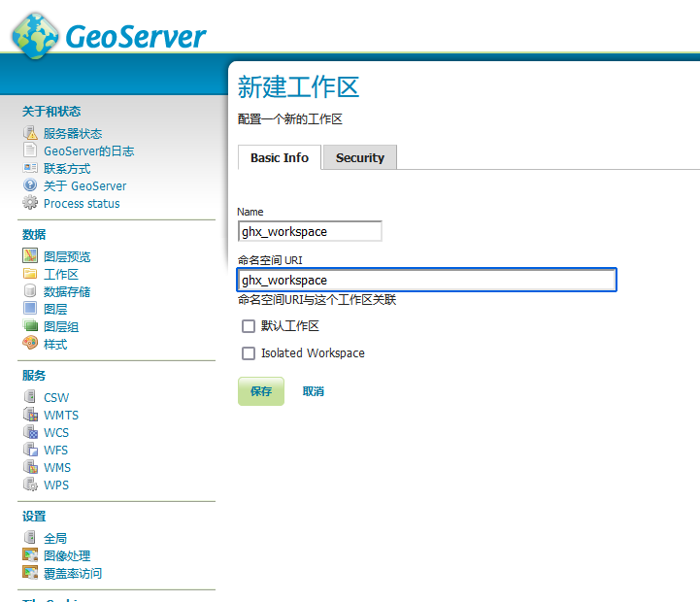Open the 图层组 link
The width and height of the screenshot is (700, 602).
pos(61,326)
